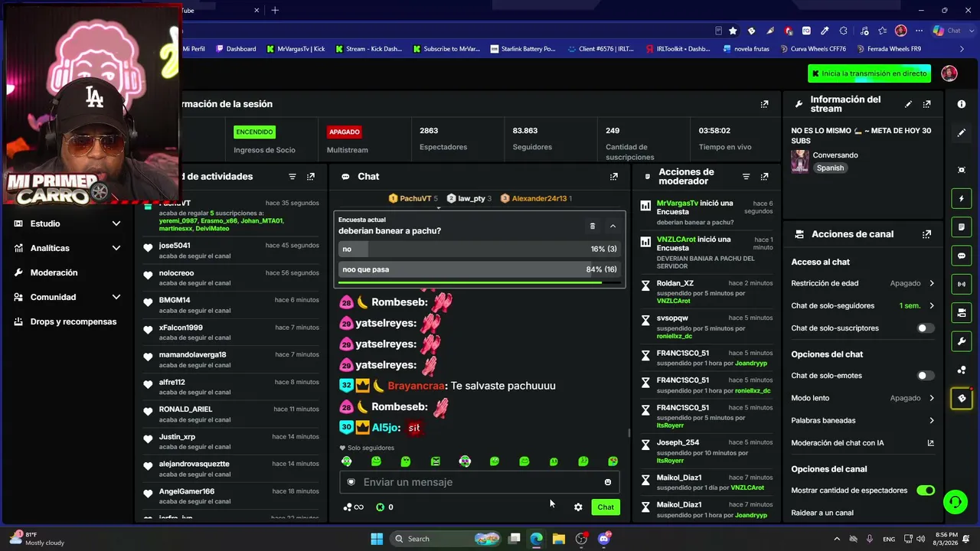This screenshot has width=980, height=551.
Task: Click Inicia la transmisión en directo
Action: click(869, 73)
